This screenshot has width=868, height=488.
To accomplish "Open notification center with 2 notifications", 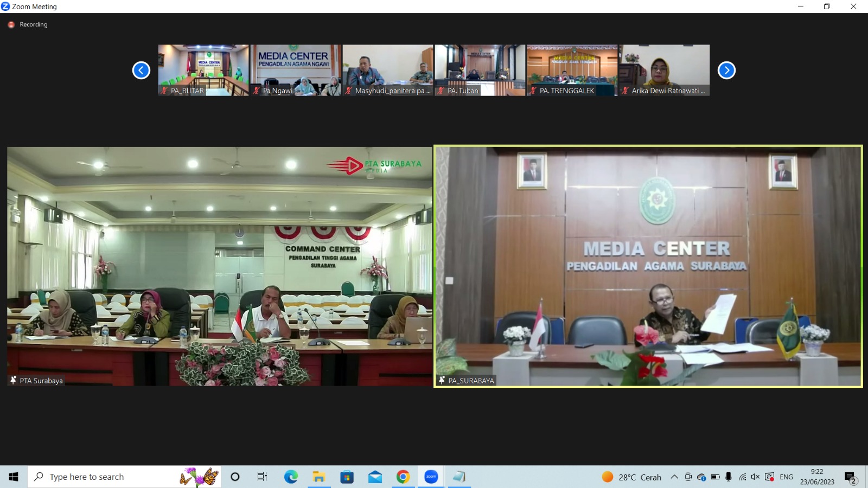I will tap(851, 477).
